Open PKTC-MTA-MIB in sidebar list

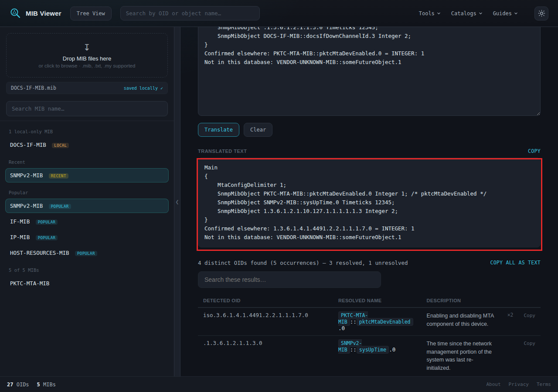pyautogui.click(x=87, y=284)
